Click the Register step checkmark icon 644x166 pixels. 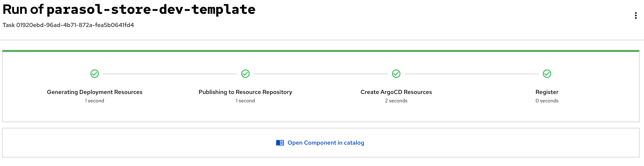point(547,74)
